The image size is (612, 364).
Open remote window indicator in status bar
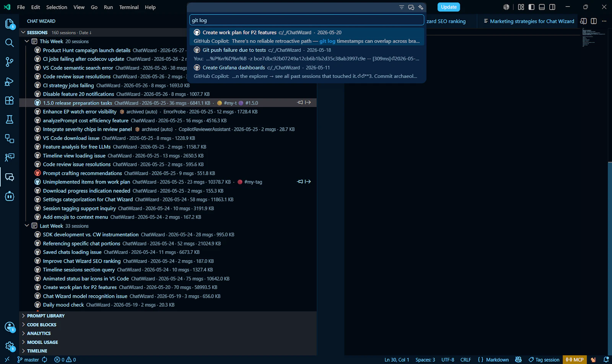[7, 360]
